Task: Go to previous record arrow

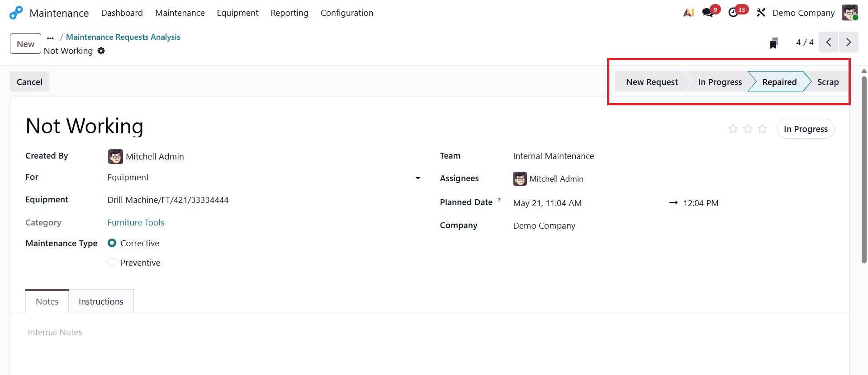Action: coord(828,42)
